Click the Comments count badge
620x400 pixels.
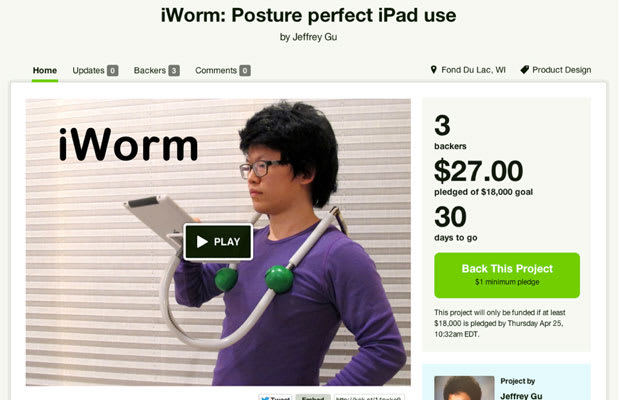point(245,70)
